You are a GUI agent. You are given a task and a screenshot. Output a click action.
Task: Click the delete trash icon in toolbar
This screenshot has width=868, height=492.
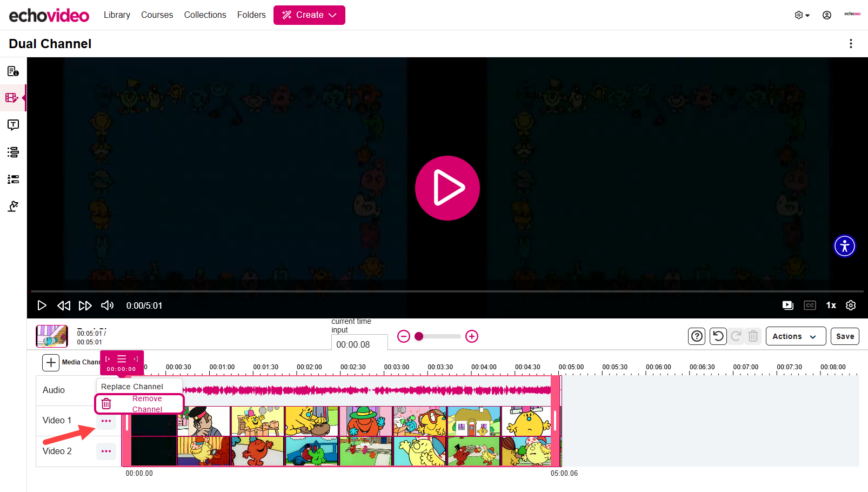[753, 336]
